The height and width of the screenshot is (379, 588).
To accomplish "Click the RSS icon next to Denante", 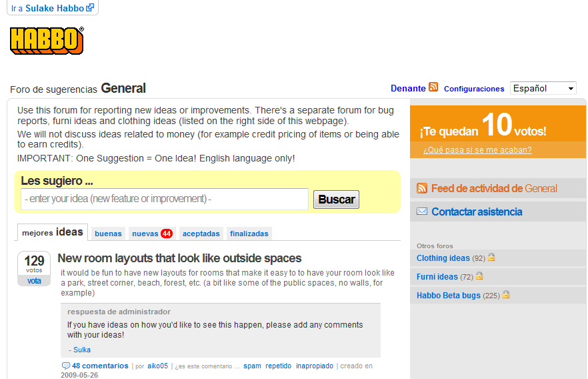I will pos(433,87).
